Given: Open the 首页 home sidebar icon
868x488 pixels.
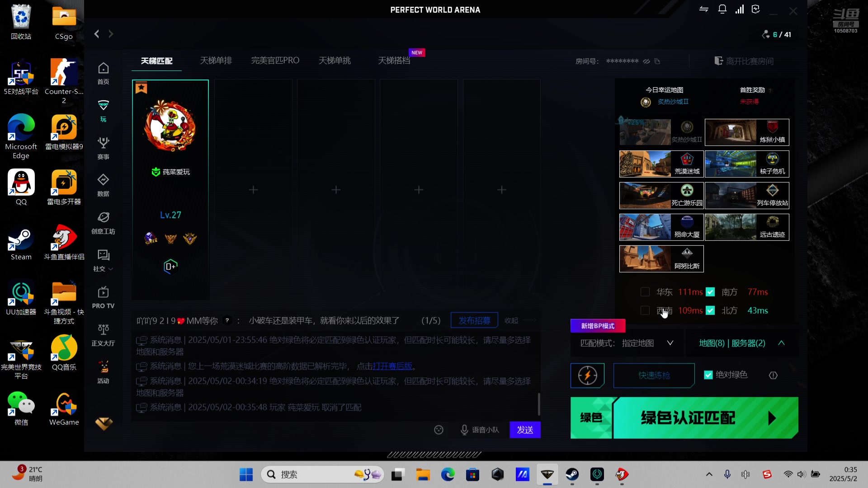Looking at the screenshot, I should pyautogui.click(x=103, y=73).
